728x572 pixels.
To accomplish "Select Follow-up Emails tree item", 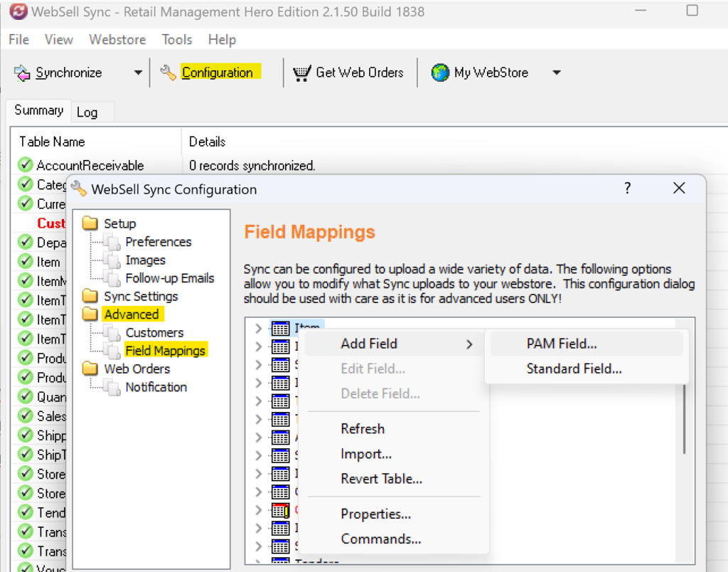I will [170, 278].
